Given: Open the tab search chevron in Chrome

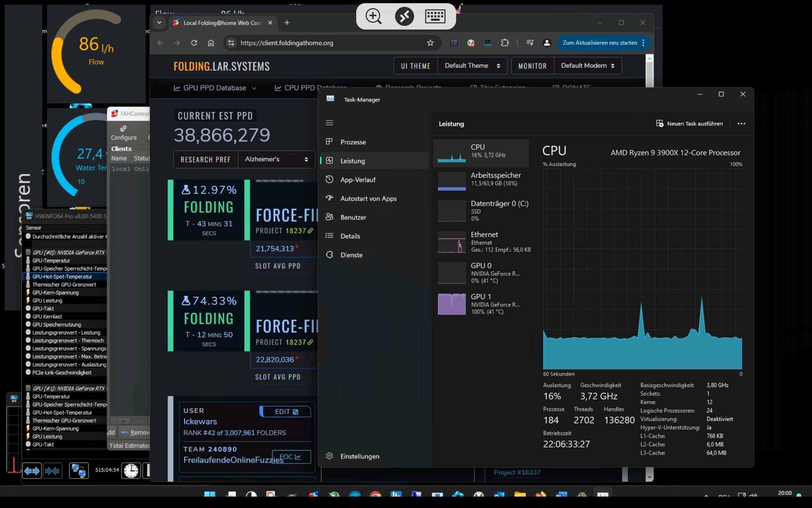Looking at the screenshot, I should tap(159, 23).
